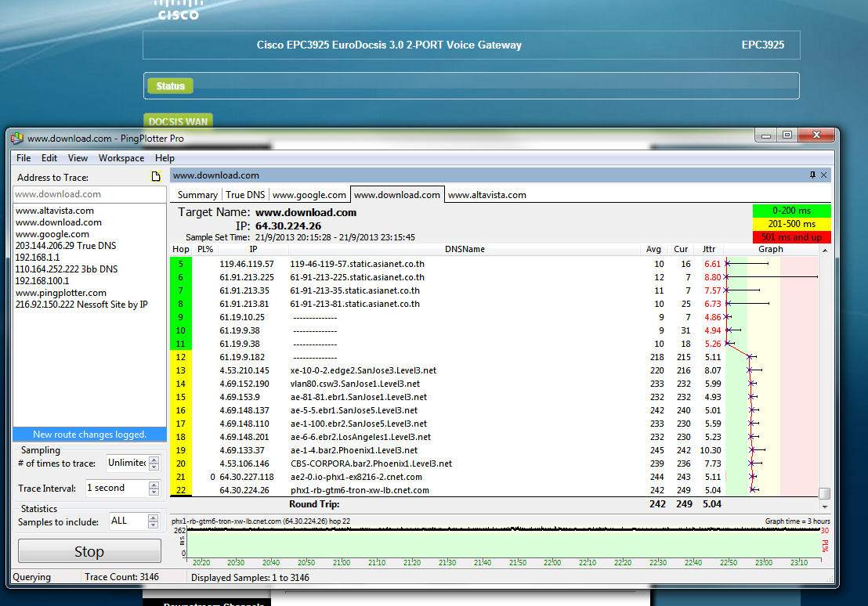Open the Workspace menu

point(121,158)
